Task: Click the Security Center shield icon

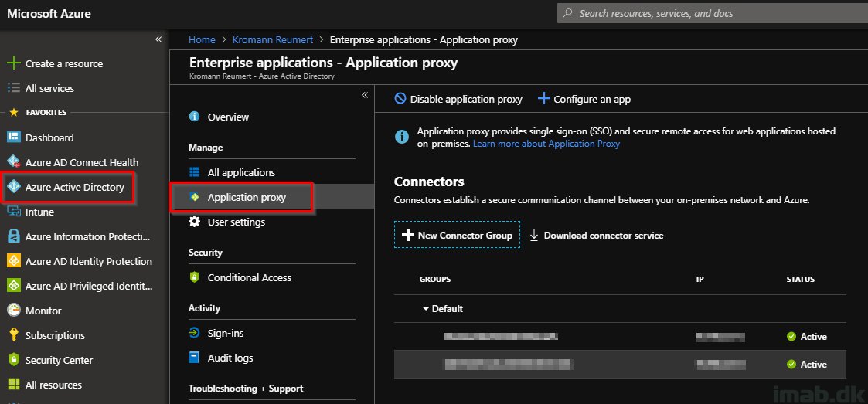Action: [x=13, y=360]
